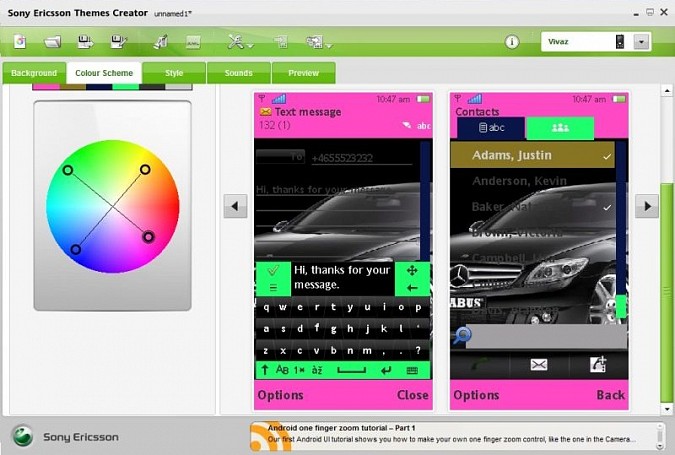675x455 pixels.
Task: Select the colour wheel handle in blue area
Action: (75, 249)
